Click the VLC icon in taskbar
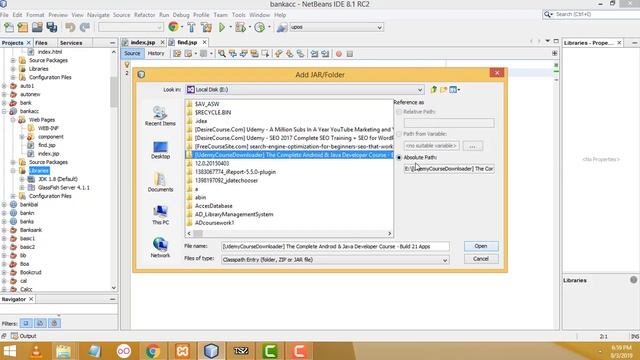640x360 pixels. coord(36,351)
